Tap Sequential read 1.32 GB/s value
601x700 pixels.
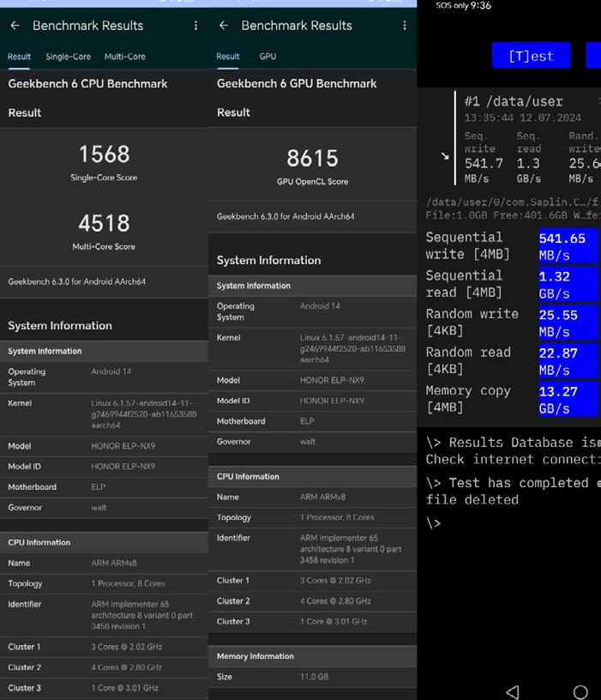click(x=568, y=285)
